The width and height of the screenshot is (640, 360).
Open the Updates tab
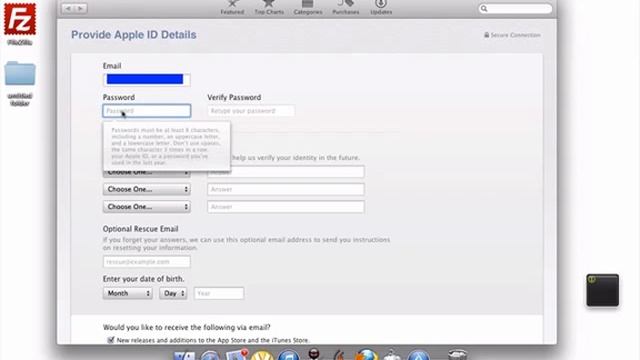[x=381, y=8]
